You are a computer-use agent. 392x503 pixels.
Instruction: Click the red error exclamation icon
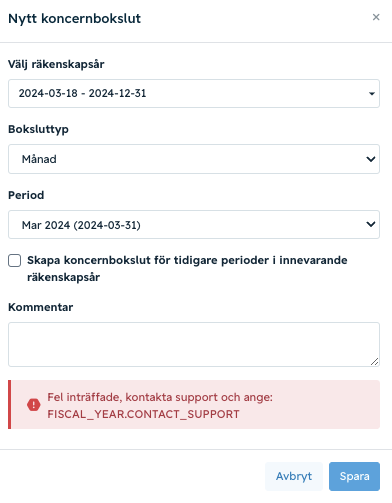(34, 405)
